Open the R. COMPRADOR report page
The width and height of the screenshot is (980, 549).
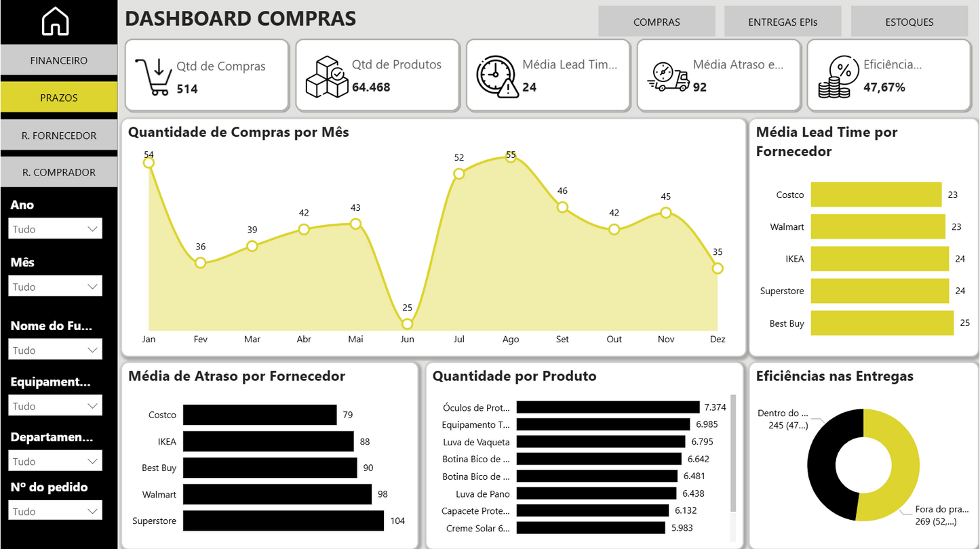coord(58,171)
